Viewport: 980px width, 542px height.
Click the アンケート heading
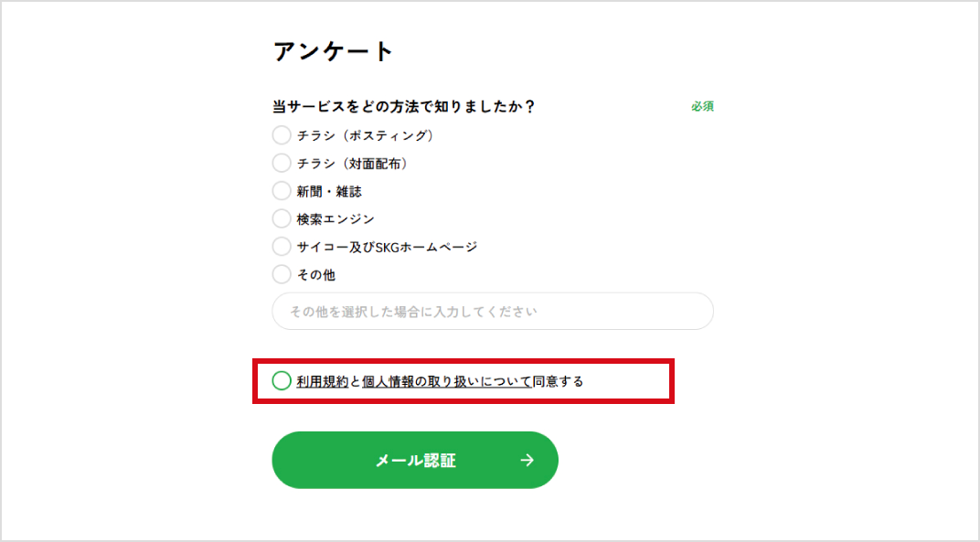334,51
